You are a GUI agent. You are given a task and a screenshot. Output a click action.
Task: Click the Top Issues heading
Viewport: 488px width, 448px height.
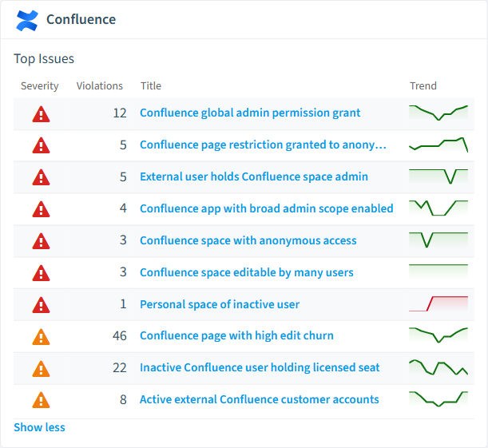pyautogui.click(x=44, y=59)
